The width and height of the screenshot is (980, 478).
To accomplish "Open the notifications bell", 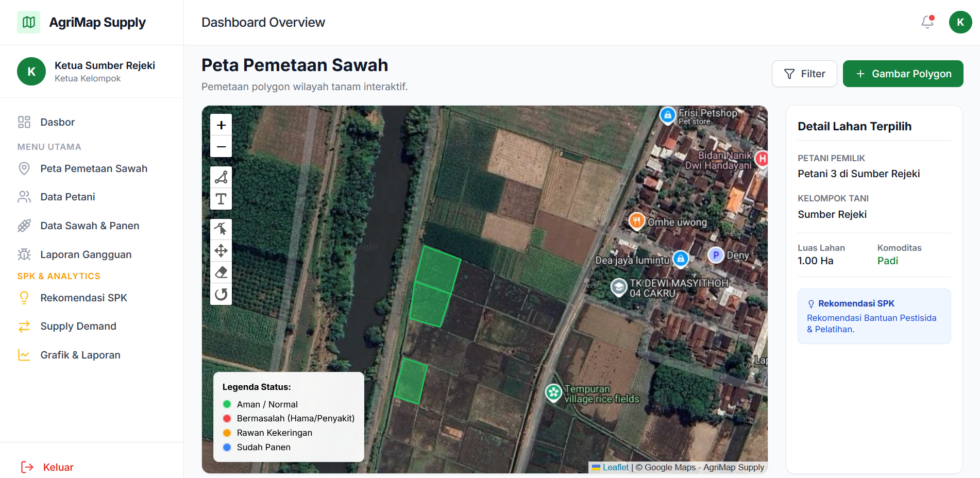I will (927, 22).
